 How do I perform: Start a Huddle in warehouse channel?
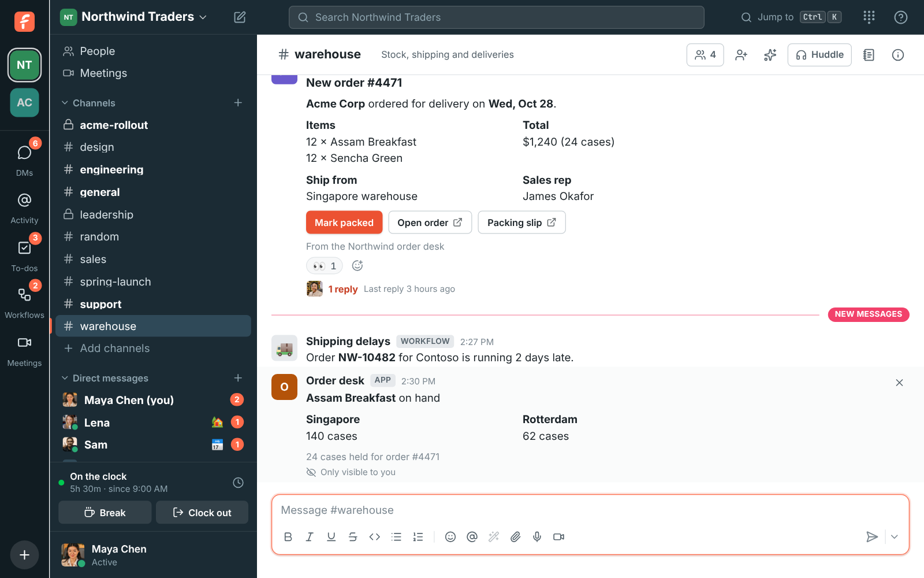(x=819, y=55)
